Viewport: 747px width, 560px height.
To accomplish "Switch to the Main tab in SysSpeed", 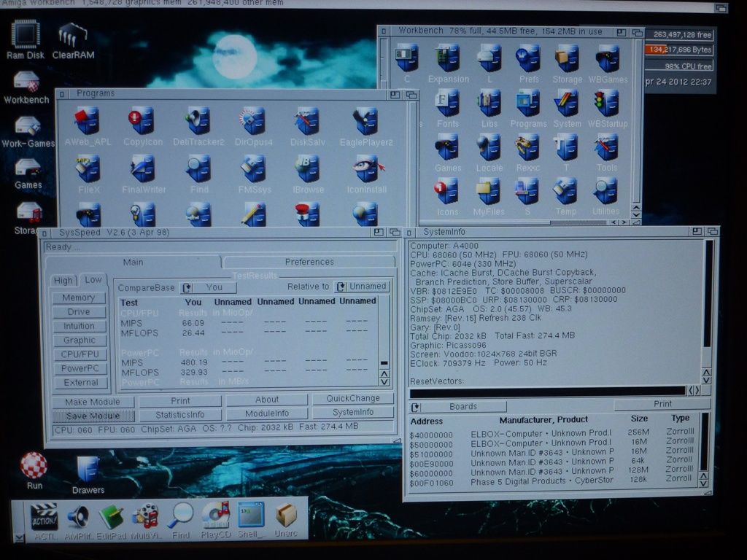I will click(x=133, y=262).
